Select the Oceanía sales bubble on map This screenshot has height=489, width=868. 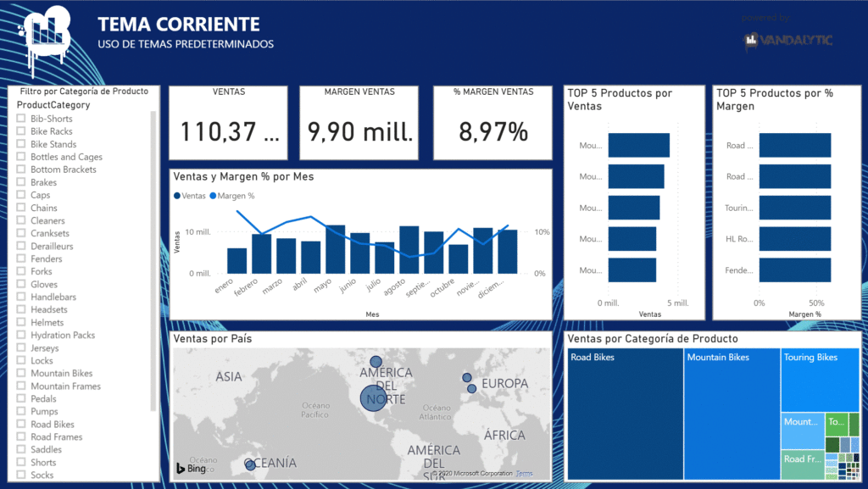pyautogui.click(x=250, y=465)
